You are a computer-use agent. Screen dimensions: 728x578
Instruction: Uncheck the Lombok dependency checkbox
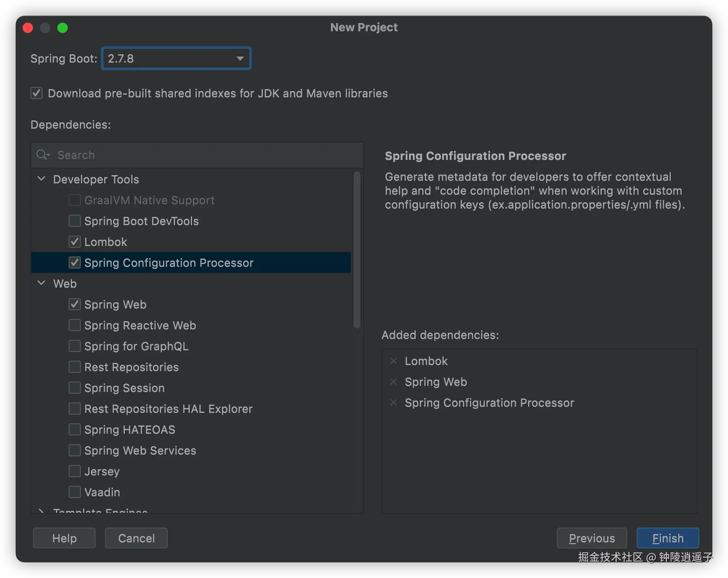click(75, 242)
